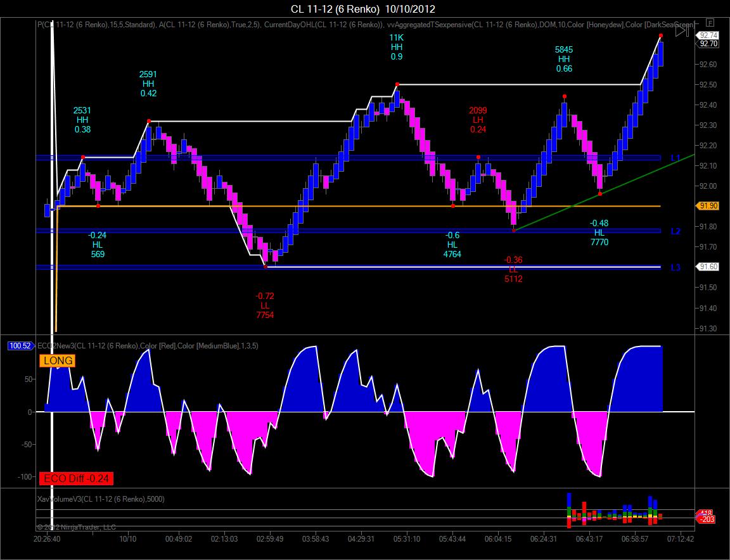The width and height of the screenshot is (730, 560).
Task: Select the -0.48 HL 7770 annotation
Action: pos(599,232)
